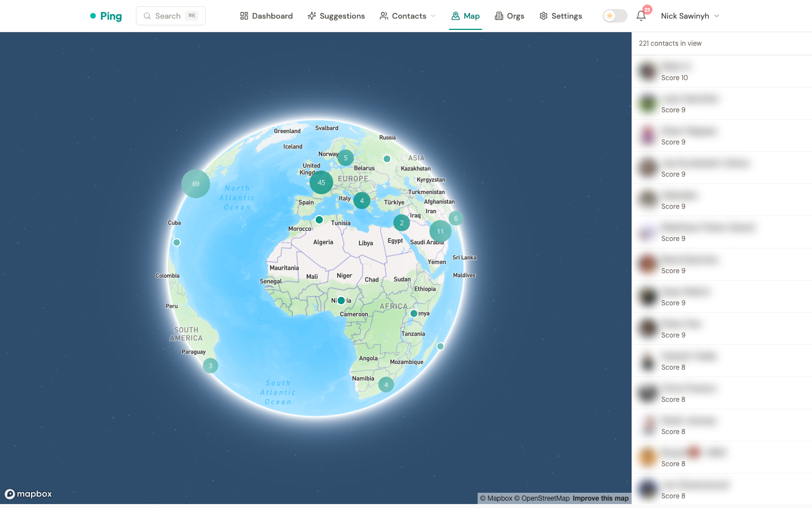Click the 45 contacts cluster over Europe

point(321,182)
